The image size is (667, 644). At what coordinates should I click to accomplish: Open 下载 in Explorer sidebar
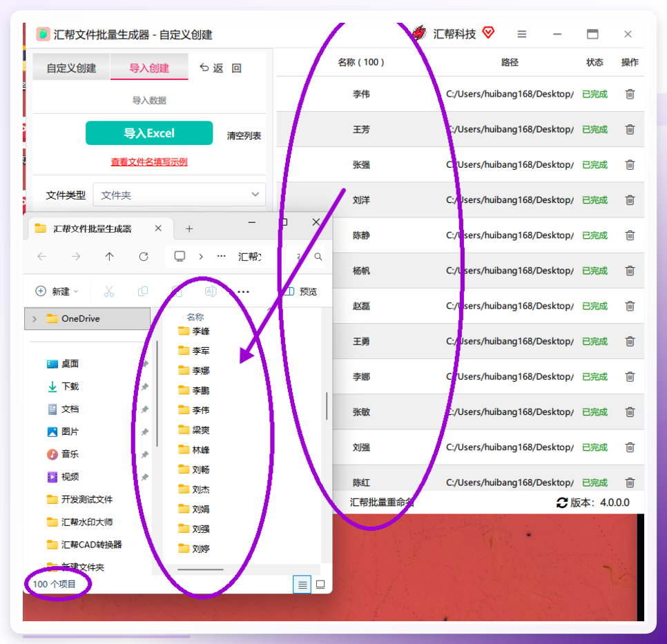coord(70,387)
